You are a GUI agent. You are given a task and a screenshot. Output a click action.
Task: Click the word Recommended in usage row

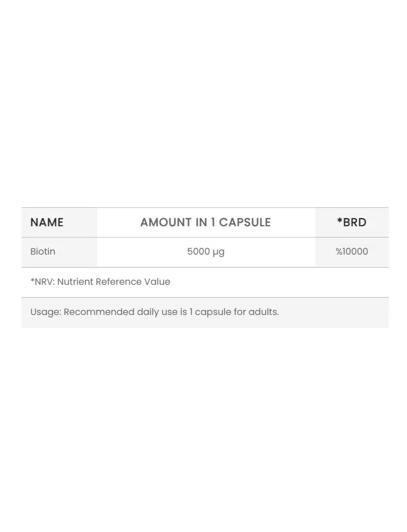point(99,312)
